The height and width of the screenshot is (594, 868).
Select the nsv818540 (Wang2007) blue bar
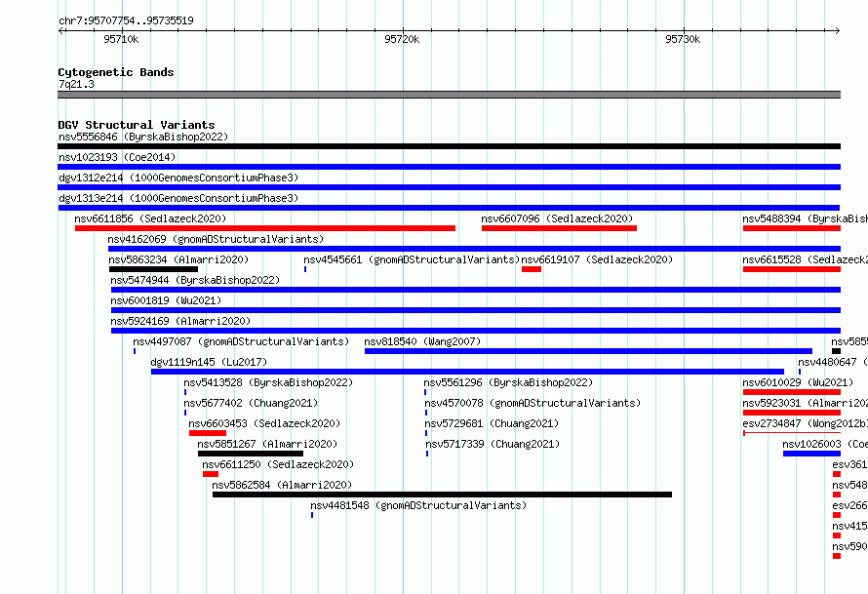[588, 351]
